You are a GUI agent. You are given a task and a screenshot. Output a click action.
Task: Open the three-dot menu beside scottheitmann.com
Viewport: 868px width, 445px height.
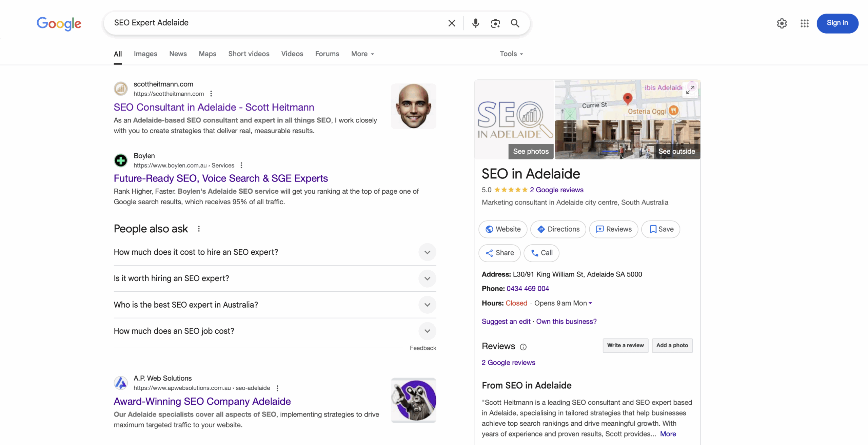coord(211,94)
